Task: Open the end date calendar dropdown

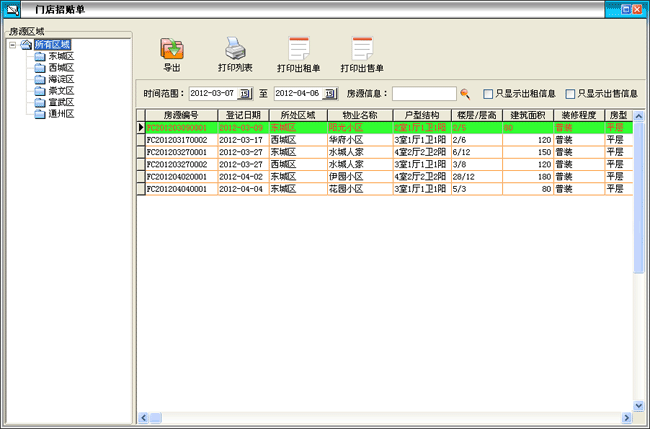Action: pyautogui.click(x=327, y=93)
